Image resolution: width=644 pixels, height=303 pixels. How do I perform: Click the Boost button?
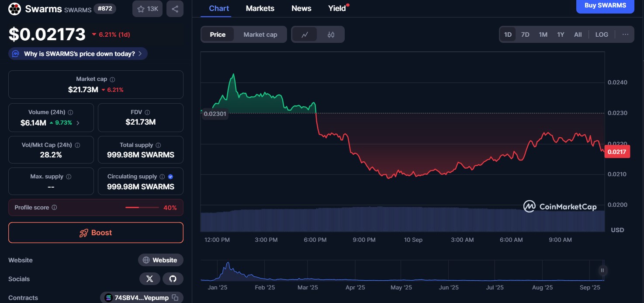coord(96,233)
